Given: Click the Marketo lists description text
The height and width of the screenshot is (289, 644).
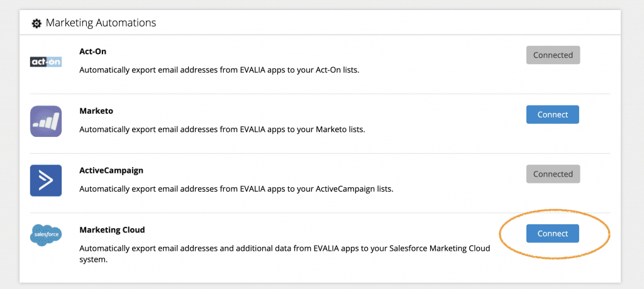Looking at the screenshot, I should pos(222,129).
